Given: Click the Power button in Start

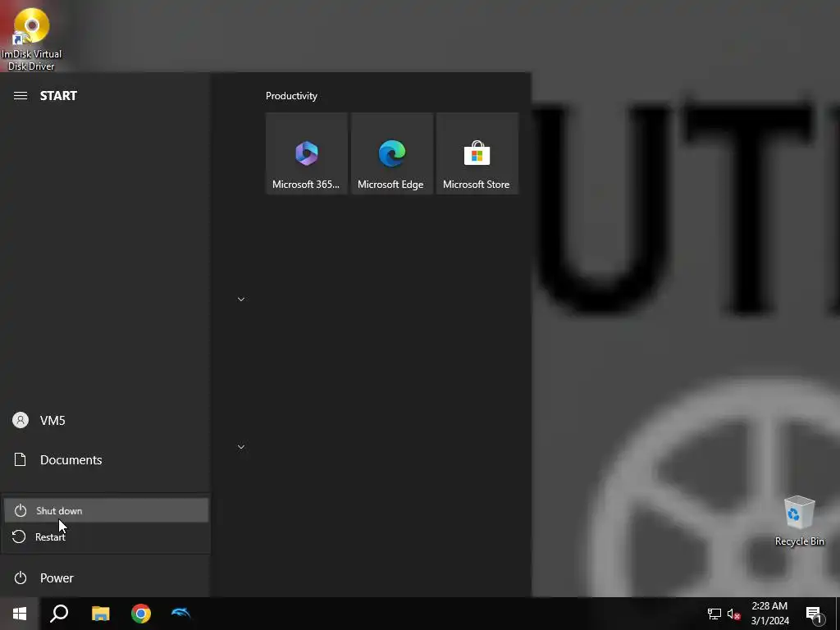Looking at the screenshot, I should [x=105, y=578].
